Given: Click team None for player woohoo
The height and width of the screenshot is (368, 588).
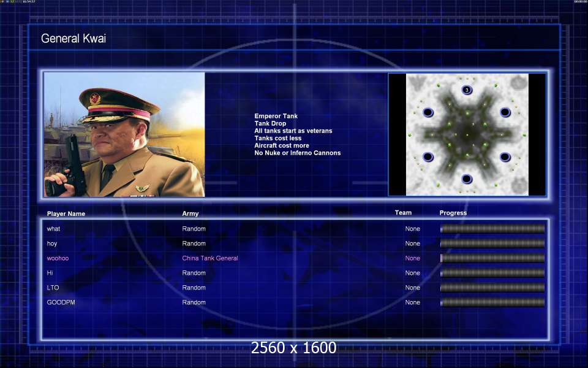Looking at the screenshot, I should [x=412, y=258].
